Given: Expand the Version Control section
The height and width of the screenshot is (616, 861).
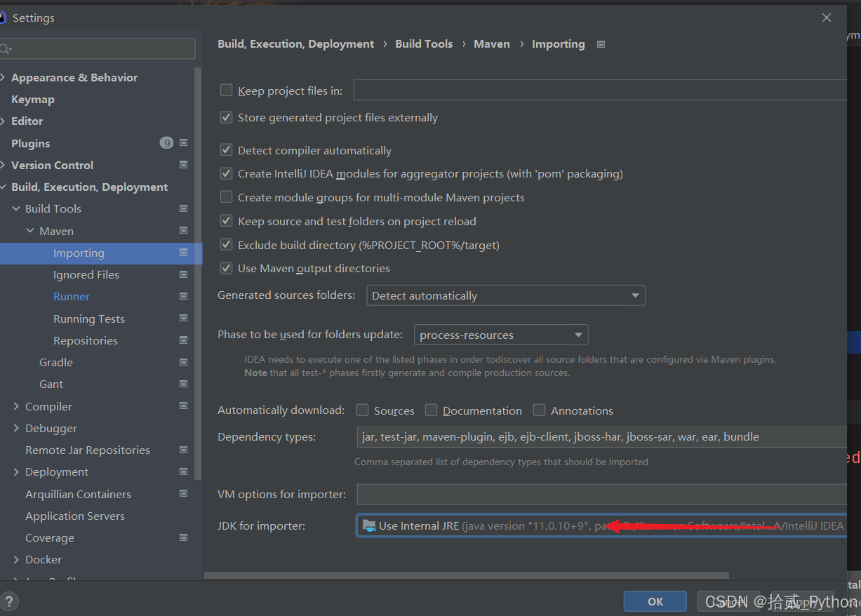Looking at the screenshot, I should 4,165.
